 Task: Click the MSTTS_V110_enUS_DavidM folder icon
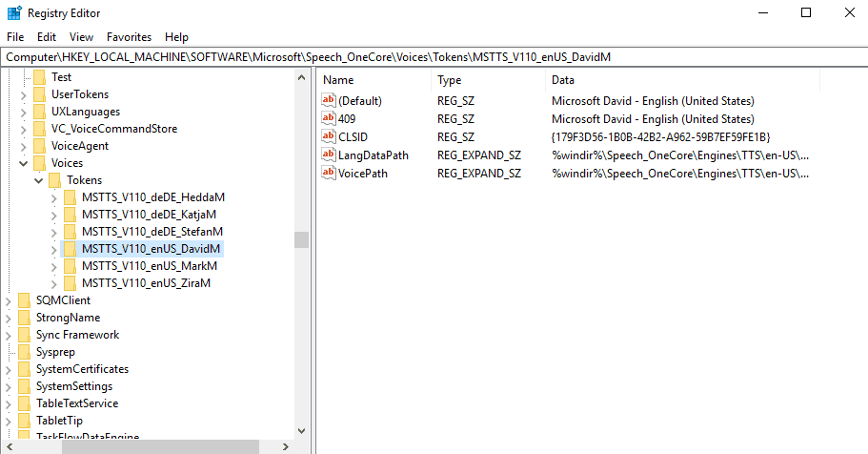click(x=70, y=249)
